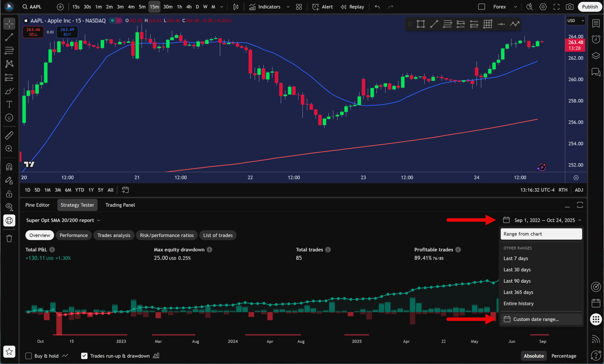Select the Text tool in left sidebar
This screenshot has height=364, width=604.
tap(9, 105)
